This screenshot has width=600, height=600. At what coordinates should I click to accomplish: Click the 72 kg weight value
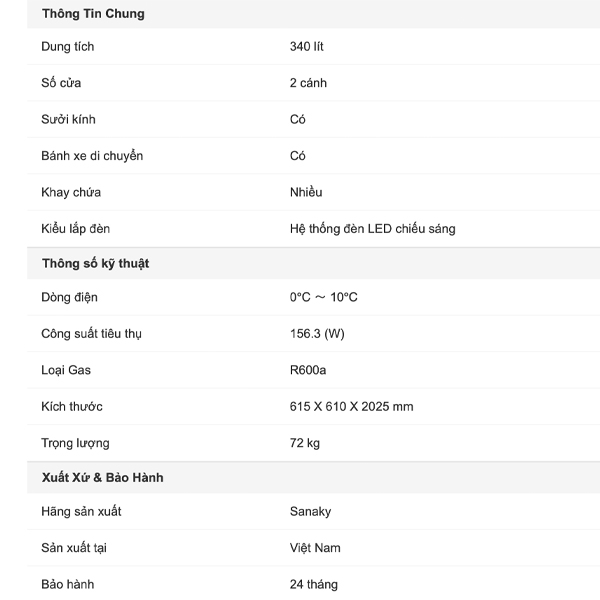305,443
